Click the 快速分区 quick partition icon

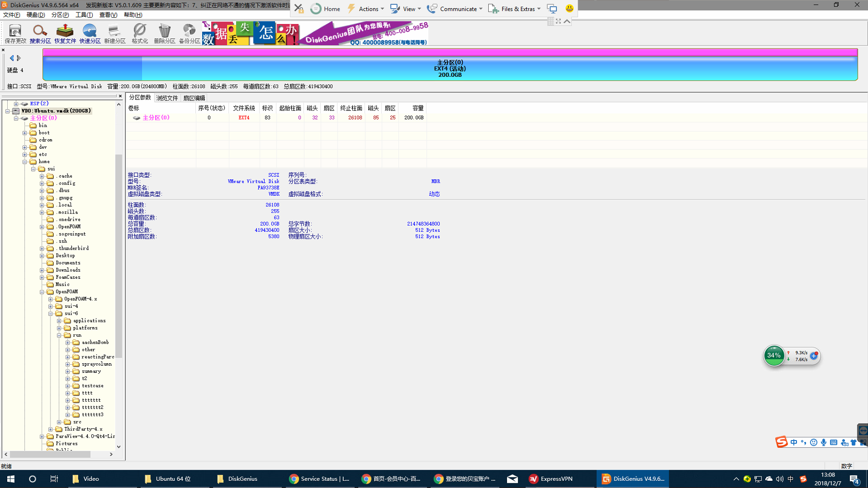tap(90, 34)
